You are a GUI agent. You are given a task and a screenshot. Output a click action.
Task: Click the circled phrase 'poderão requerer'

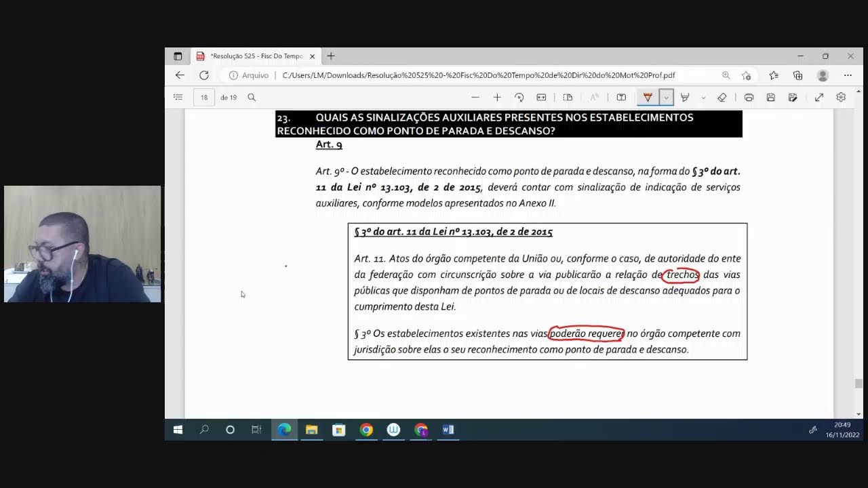(586, 333)
